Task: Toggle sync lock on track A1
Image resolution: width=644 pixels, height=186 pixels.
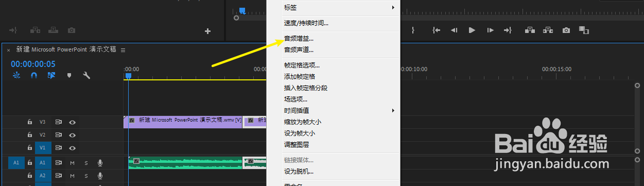Action: point(59,163)
